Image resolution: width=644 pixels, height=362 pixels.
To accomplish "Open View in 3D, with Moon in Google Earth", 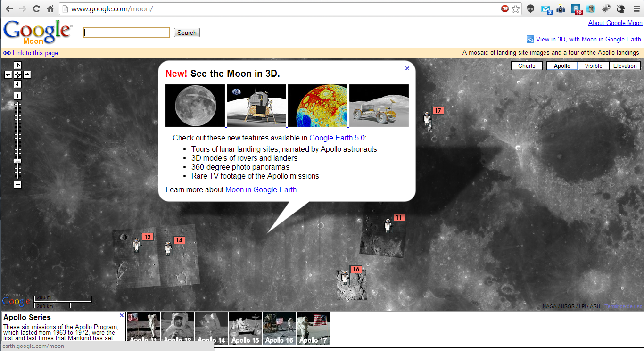I will pyautogui.click(x=588, y=40).
